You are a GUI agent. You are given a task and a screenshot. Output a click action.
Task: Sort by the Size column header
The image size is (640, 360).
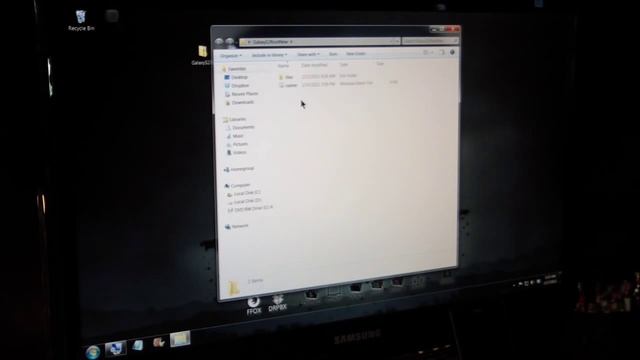point(380,64)
